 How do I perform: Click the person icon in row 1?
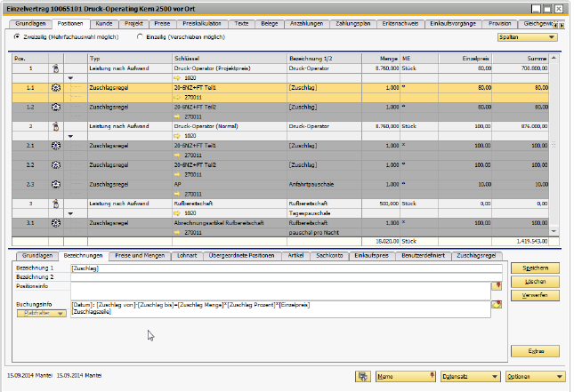(x=55, y=68)
